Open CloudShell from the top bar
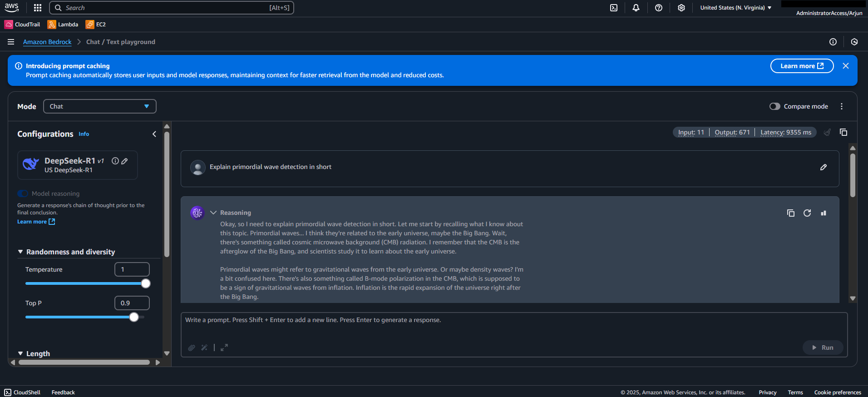Viewport: 868px width, 397px height. [x=614, y=8]
